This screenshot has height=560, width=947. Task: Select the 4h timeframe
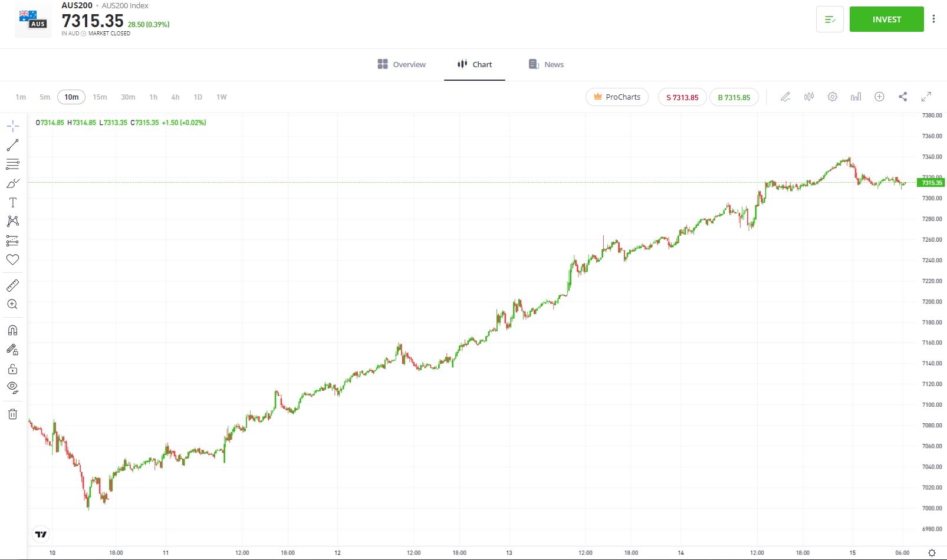(175, 97)
